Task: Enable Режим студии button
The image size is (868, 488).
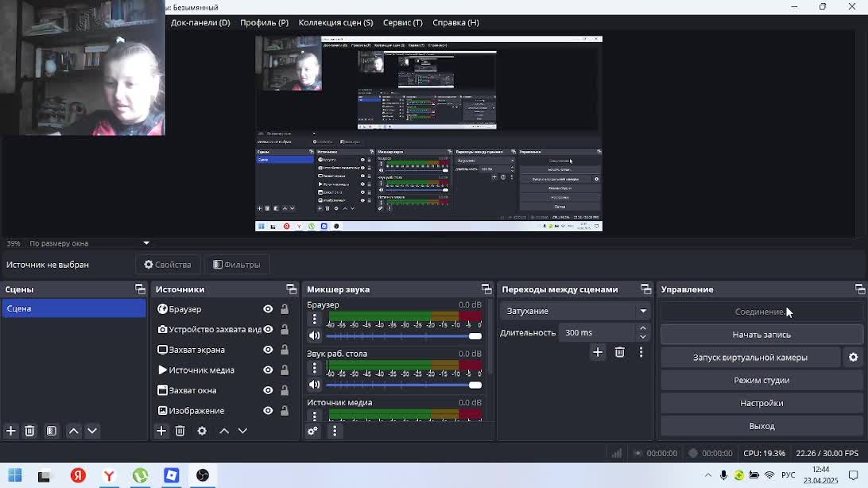Action: click(761, 380)
